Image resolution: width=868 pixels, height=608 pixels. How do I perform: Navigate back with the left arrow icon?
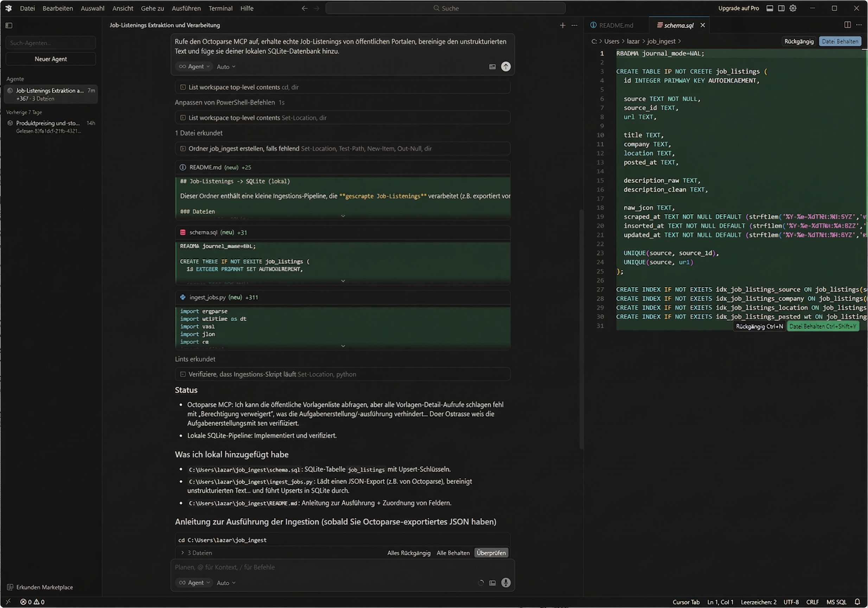(304, 8)
